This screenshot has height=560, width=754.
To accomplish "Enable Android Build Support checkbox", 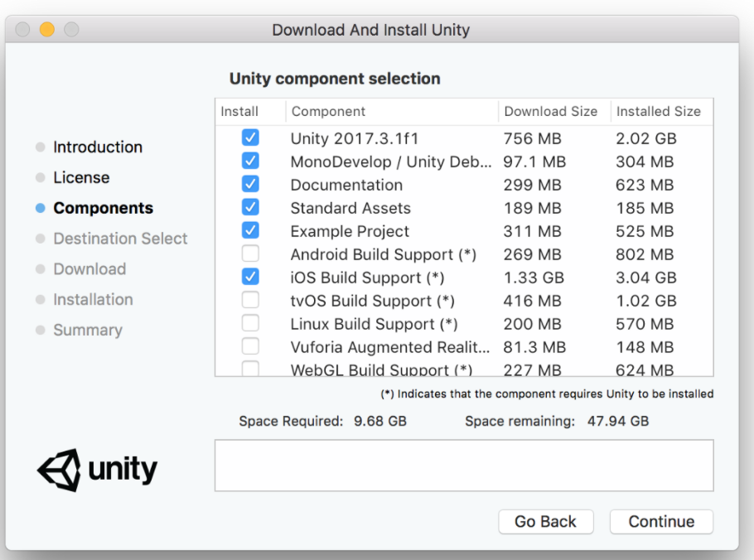I will (x=250, y=253).
